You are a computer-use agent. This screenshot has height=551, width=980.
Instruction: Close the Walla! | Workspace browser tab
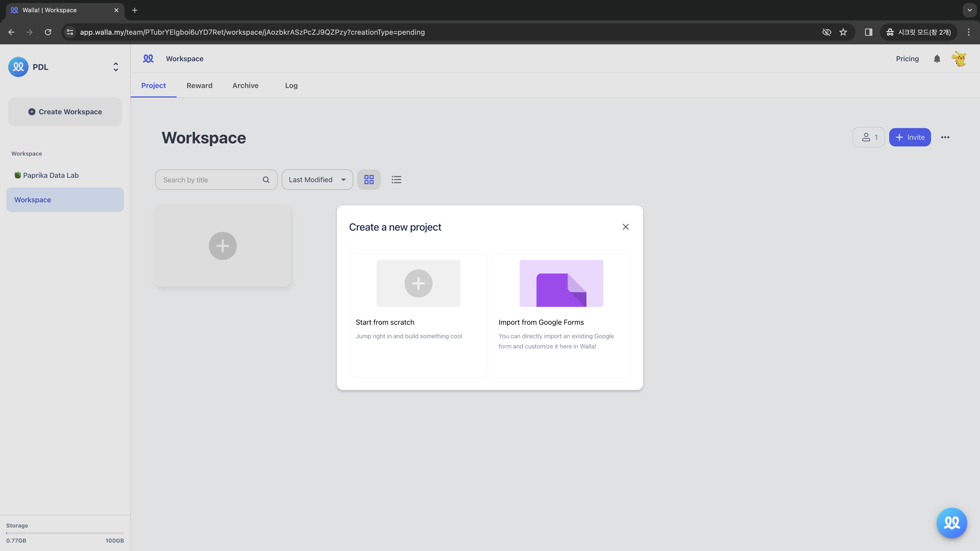coord(116,10)
